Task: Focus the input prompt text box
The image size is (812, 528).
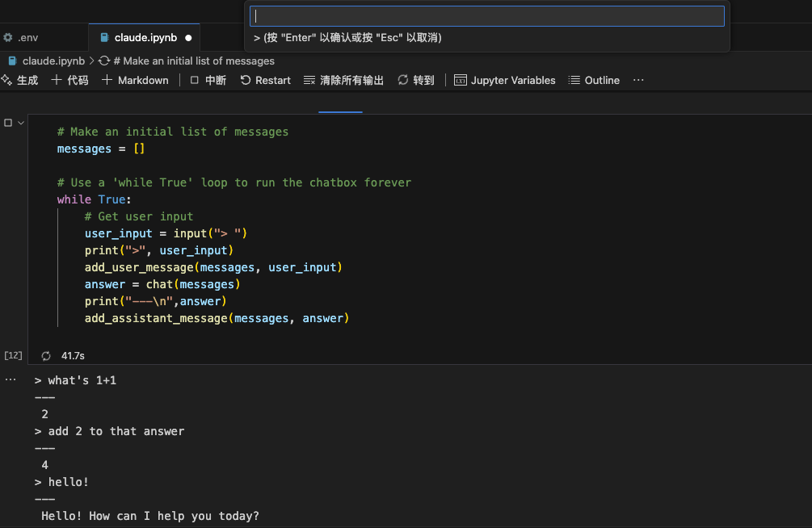Action: [x=489, y=16]
